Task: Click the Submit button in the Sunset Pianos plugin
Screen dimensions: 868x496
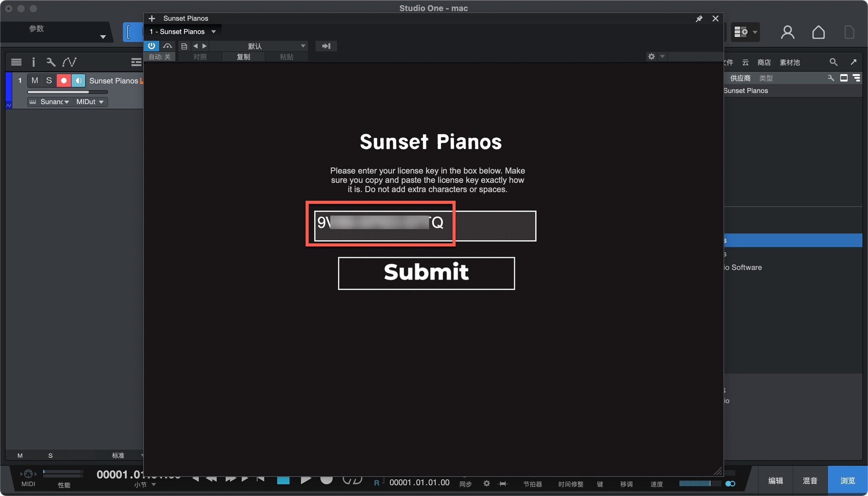Action: (x=426, y=273)
